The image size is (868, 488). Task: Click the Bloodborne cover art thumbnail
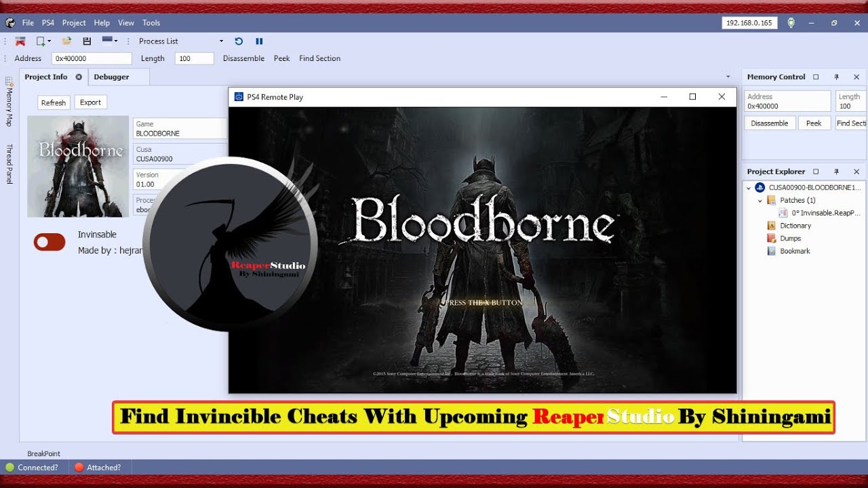(78, 166)
